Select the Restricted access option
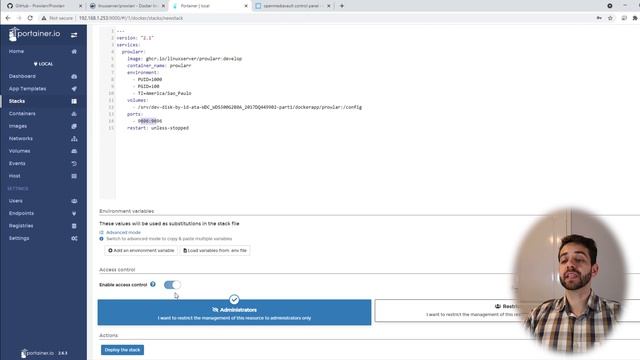The width and height of the screenshot is (640, 360). 507,310
